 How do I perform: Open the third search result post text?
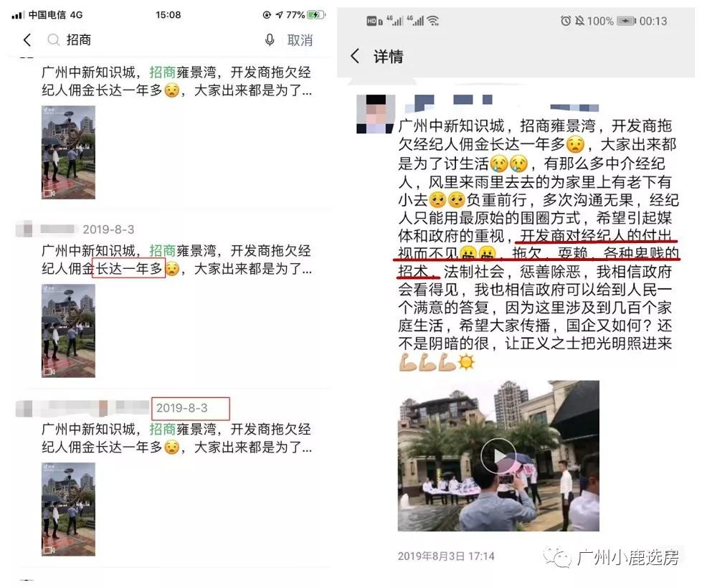tap(176, 437)
